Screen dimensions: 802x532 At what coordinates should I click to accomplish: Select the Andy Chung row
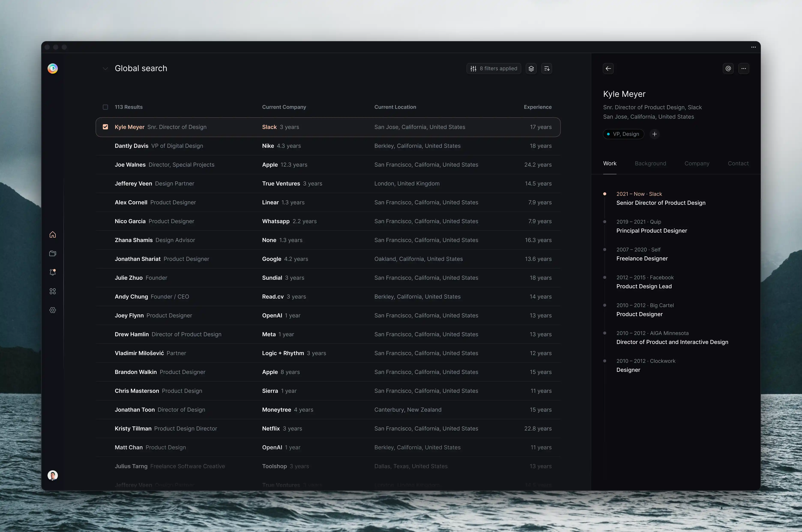328,297
